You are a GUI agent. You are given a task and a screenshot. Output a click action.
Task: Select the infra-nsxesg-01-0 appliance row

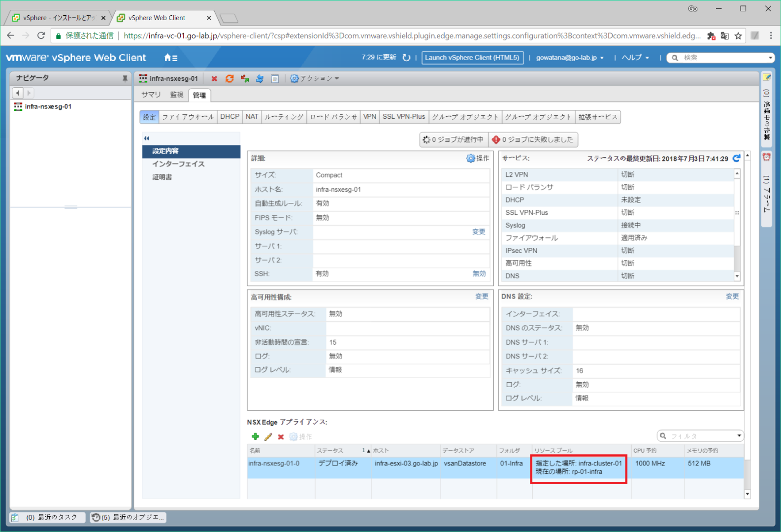[495, 467]
